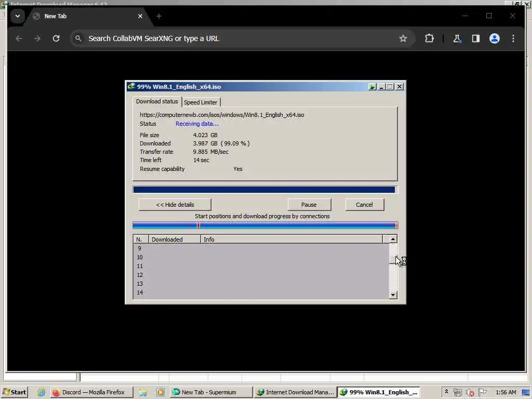Image resolution: width=532 pixels, height=399 pixels.
Task: Close the New Tab browser tab
Action: click(140, 16)
